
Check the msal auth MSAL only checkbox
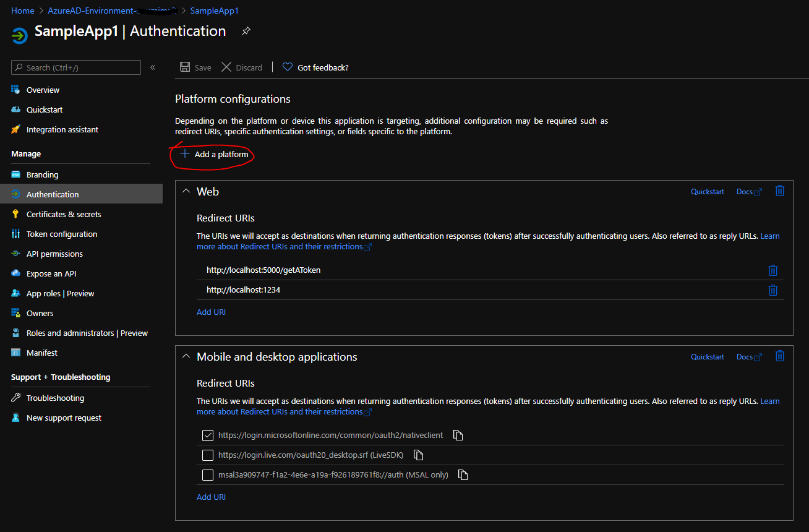(x=208, y=475)
